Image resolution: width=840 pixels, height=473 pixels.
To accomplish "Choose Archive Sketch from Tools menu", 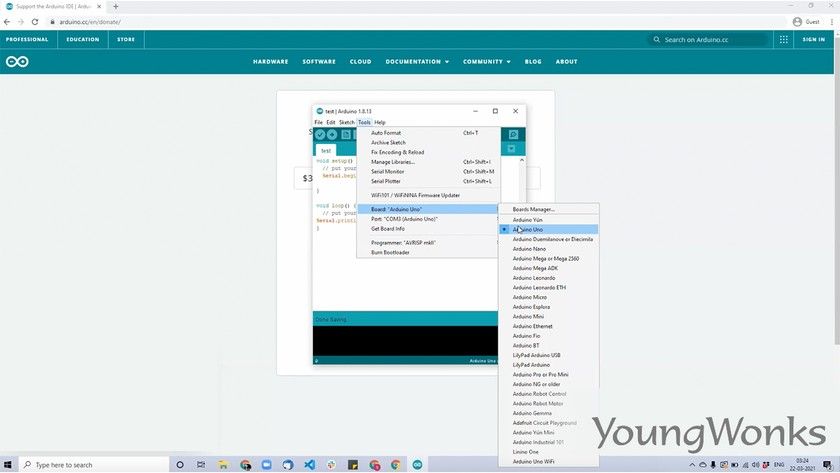I will pyautogui.click(x=428, y=142).
